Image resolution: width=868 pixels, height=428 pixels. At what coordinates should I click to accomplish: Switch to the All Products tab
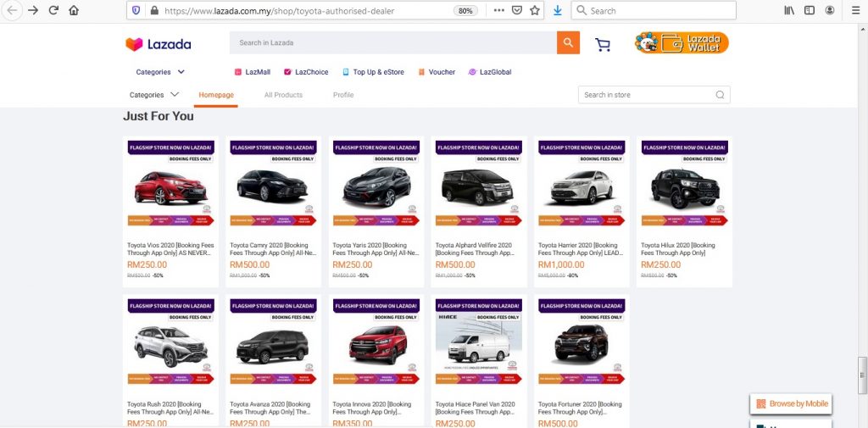283,95
